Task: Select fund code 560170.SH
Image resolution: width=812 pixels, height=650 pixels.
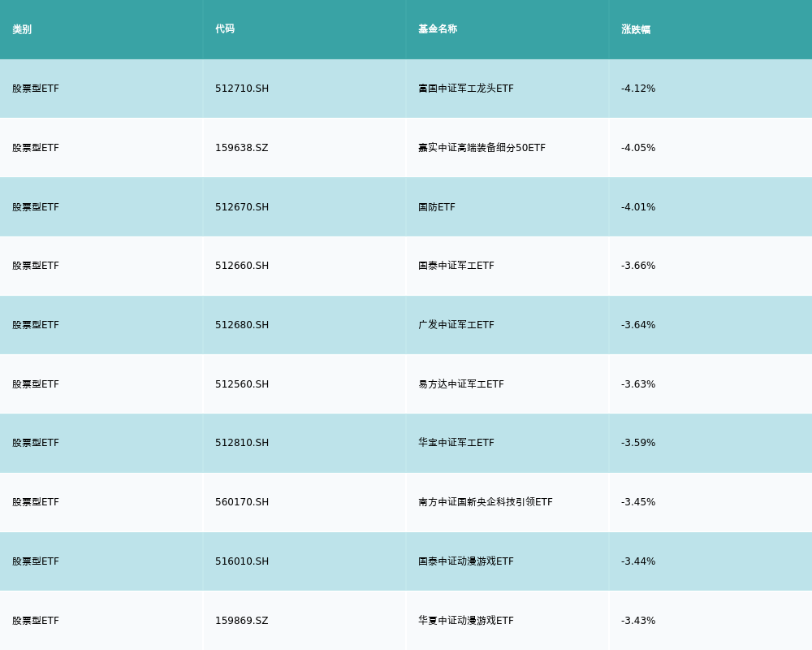Action: click(x=242, y=502)
